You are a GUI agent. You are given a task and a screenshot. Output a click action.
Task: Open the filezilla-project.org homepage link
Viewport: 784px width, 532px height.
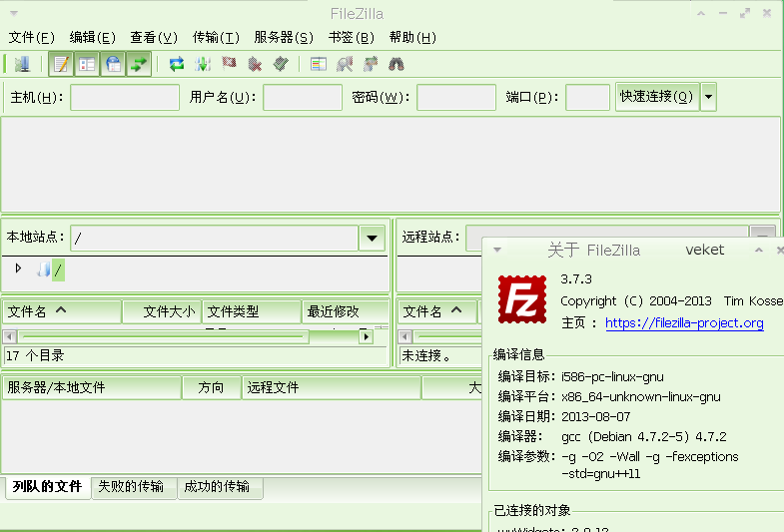point(684,323)
